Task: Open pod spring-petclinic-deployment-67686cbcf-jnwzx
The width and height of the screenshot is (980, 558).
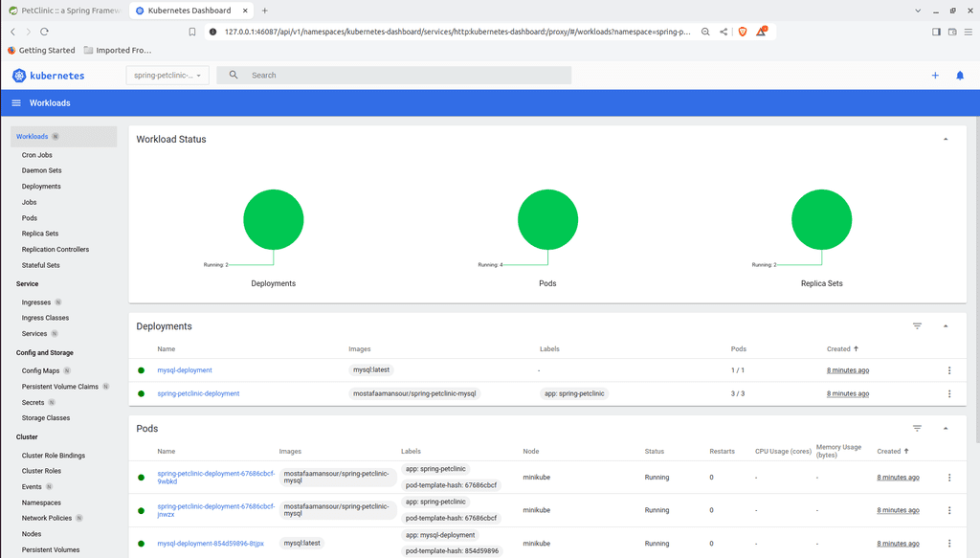Action: (x=215, y=510)
